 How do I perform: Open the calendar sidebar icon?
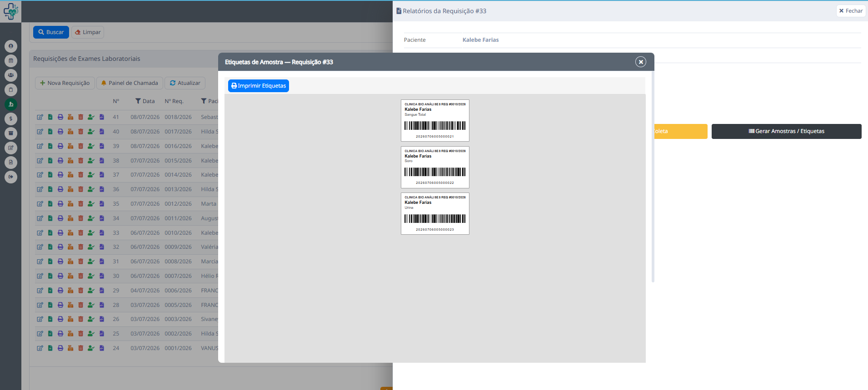point(11,61)
